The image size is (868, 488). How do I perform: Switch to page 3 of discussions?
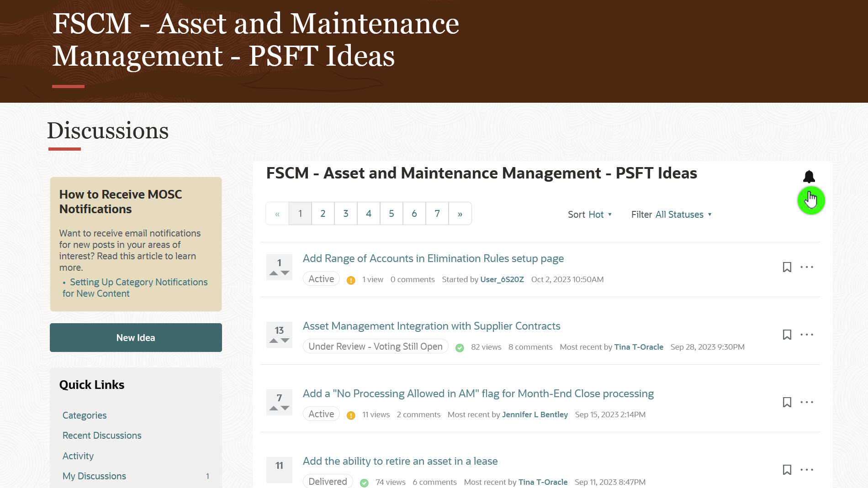345,213
